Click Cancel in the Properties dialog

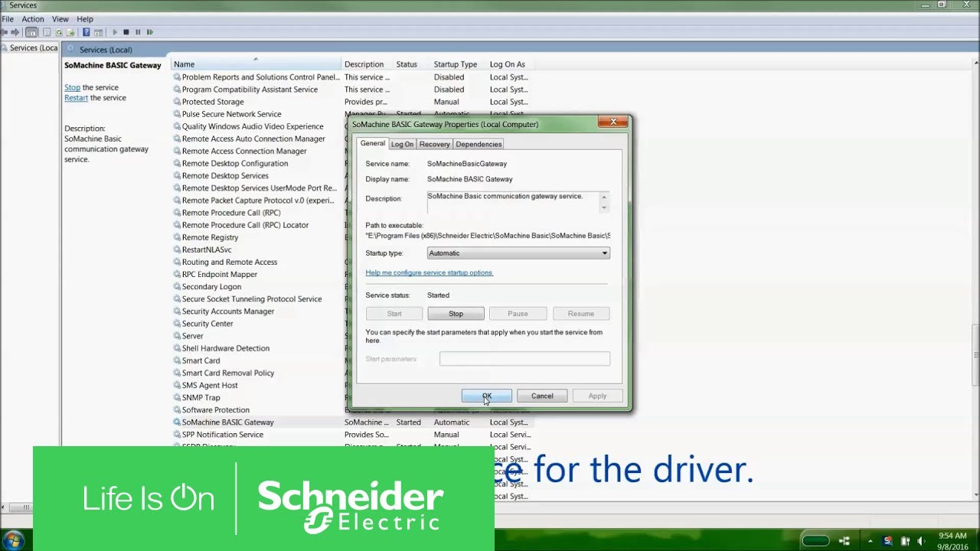(542, 396)
